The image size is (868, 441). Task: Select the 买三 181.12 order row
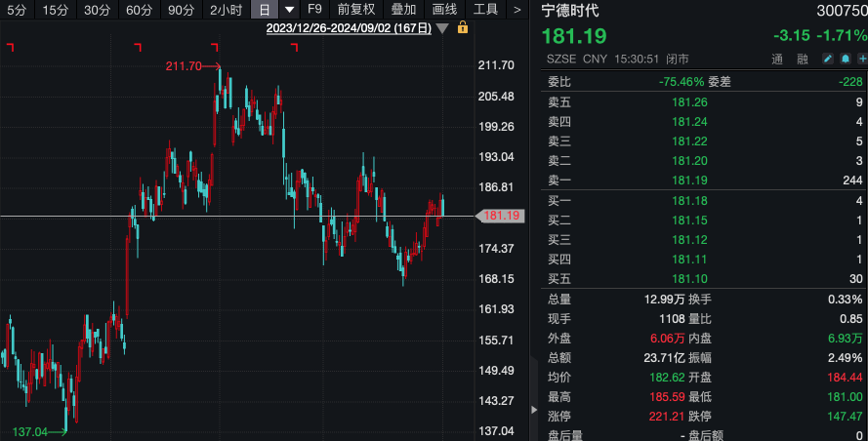point(704,240)
